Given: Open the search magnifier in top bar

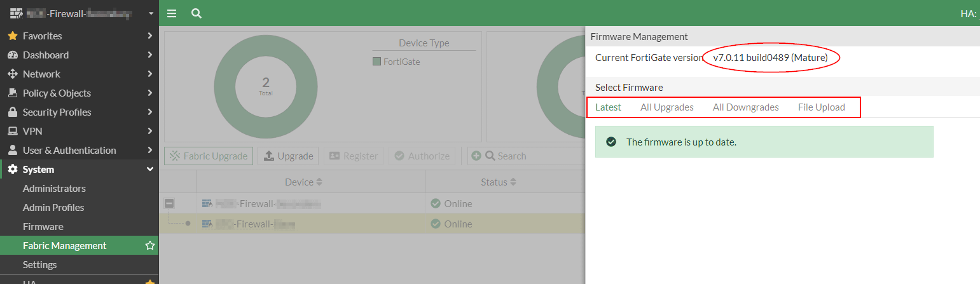Looking at the screenshot, I should 197,13.
